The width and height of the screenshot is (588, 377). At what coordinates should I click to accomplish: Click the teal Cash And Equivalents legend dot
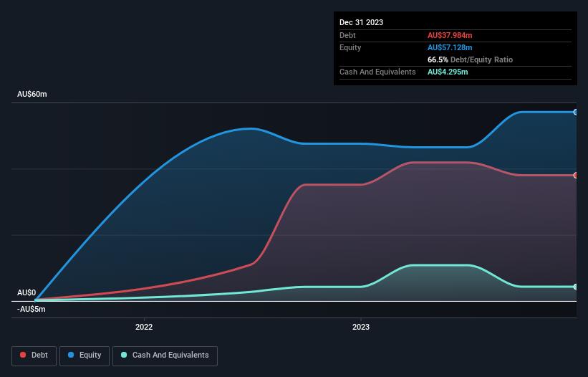coord(124,355)
